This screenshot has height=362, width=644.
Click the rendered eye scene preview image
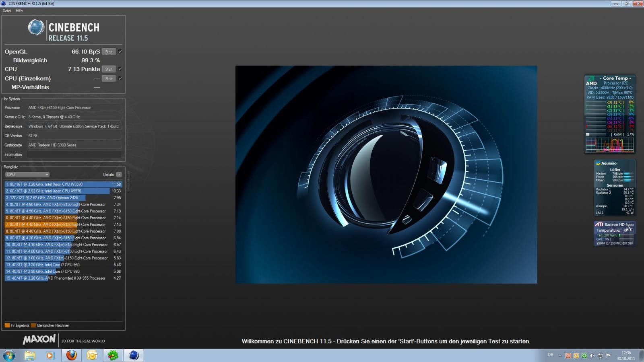coord(386,175)
